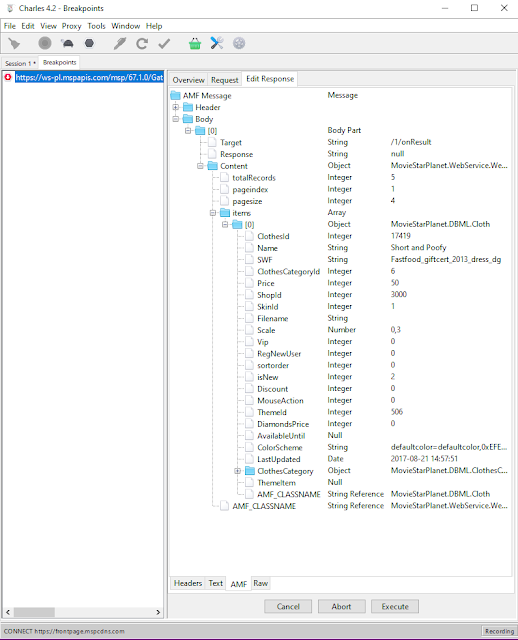Image resolution: width=518 pixels, height=640 pixels.
Task: Click the red breakpoint icon beside the URL
Action: pyautogui.click(x=8, y=77)
